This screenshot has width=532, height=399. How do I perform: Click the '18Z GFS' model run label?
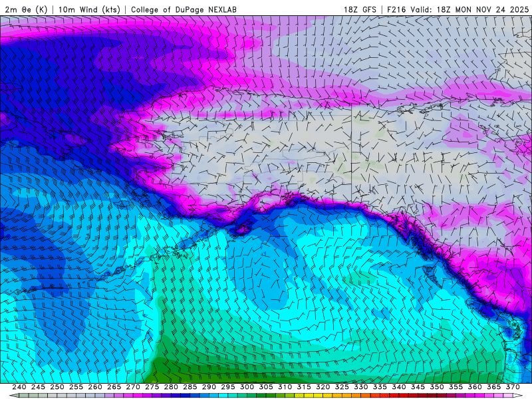[360, 9]
